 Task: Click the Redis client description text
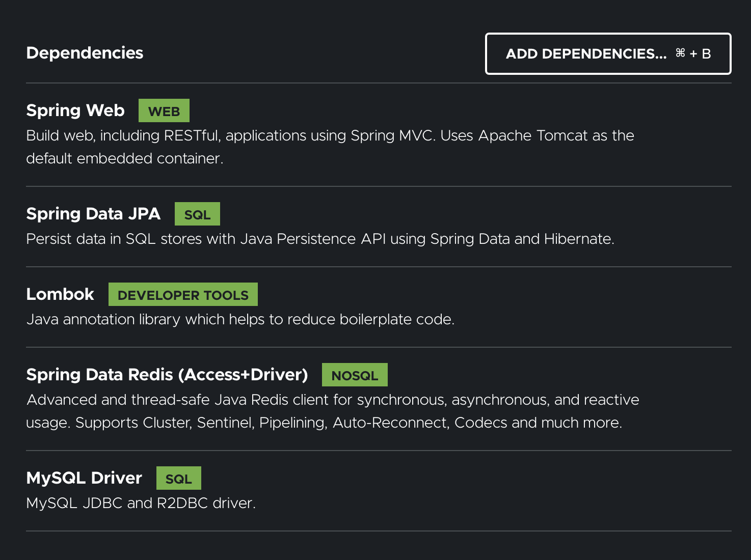333,411
